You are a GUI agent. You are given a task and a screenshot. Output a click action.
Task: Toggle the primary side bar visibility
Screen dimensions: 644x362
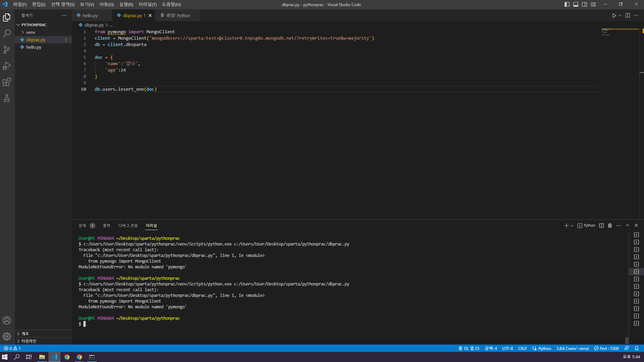coord(567,4)
